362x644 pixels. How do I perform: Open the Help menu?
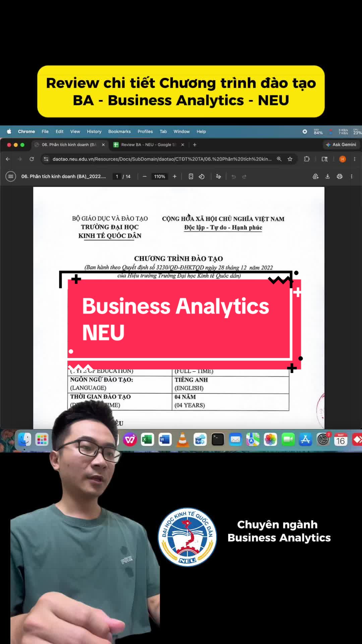click(x=201, y=131)
